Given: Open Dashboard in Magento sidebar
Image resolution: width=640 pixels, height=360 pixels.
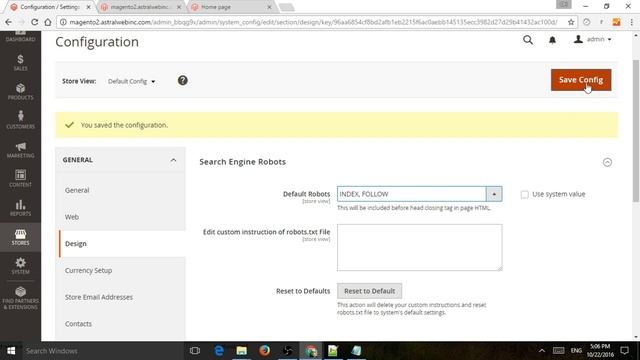Looking at the screenshot, I should click(20, 37).
